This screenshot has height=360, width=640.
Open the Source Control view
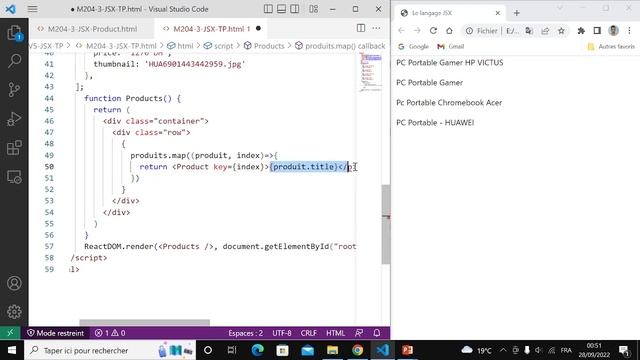[14, 89]
